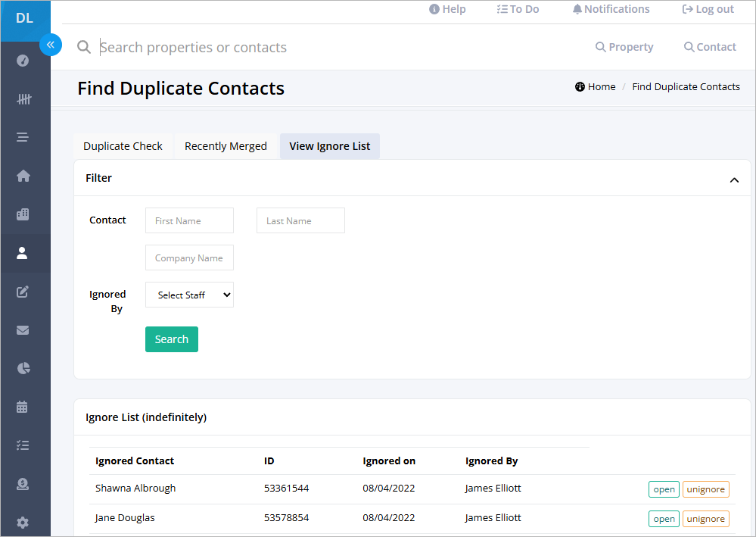Collapse the sidebar with double-chevron button
The image size is (756, 537).
click(51, 45)
